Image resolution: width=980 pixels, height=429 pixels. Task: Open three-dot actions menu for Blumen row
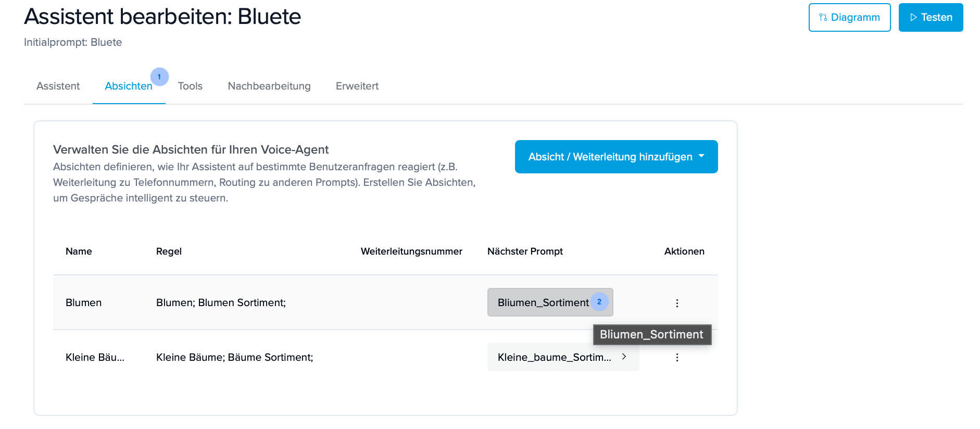677,303
